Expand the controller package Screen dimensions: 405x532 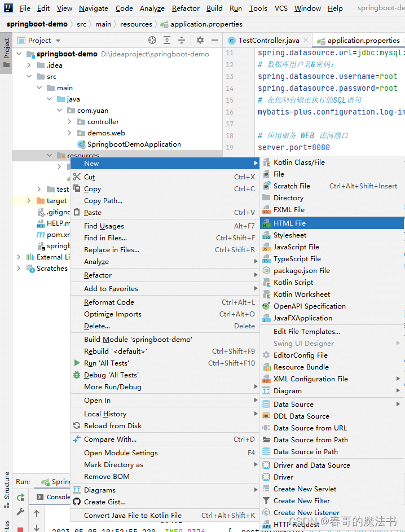[69, 122]
